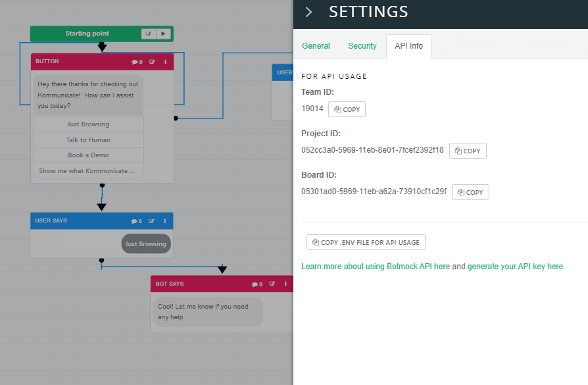Select the Project ID value text

pos(372,150)
